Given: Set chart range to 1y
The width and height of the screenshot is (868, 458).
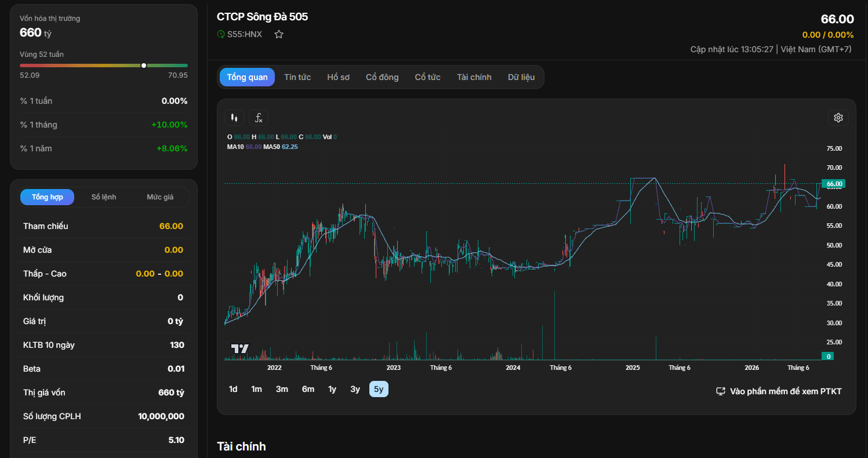Looking at the screenshot, I should pos(332,389).
